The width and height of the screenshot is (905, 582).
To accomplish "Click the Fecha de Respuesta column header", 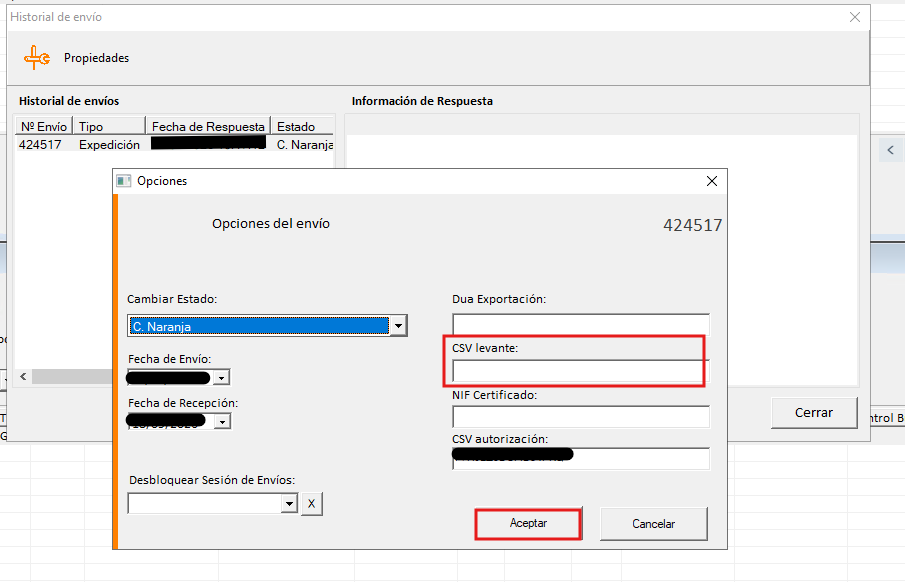I will click(208, 126).
